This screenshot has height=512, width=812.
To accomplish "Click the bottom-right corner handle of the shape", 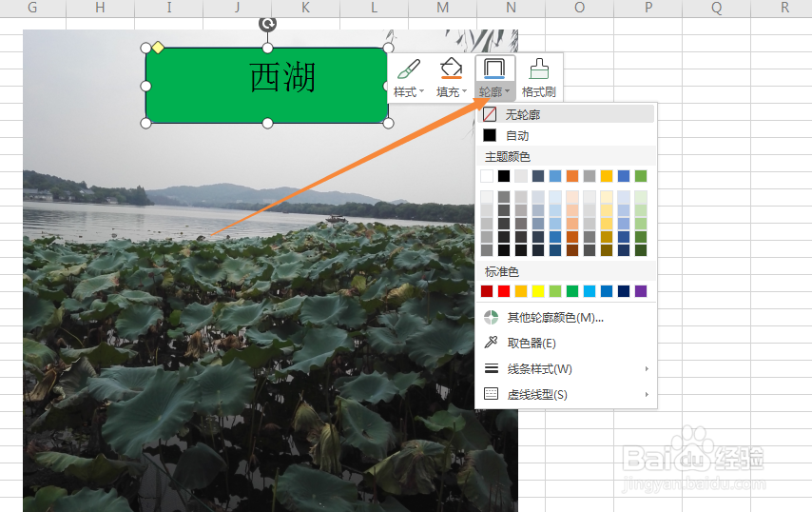I will pyautogui.click(x=388, y=124).
